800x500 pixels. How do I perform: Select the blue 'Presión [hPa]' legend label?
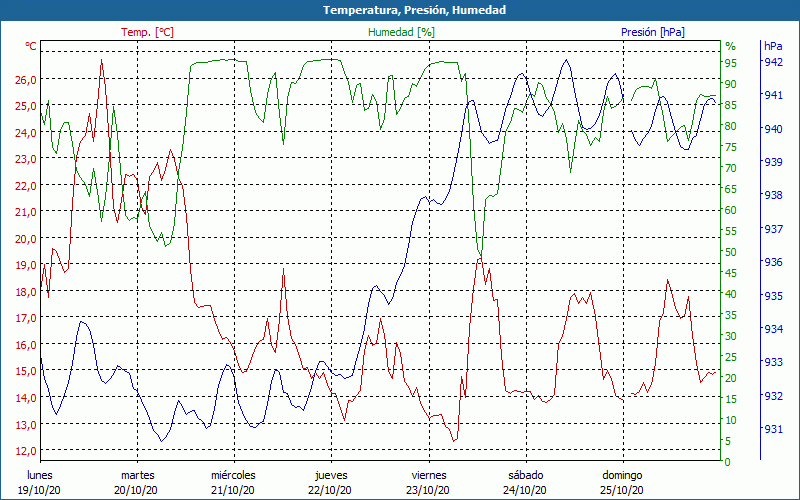coord(653,32)
